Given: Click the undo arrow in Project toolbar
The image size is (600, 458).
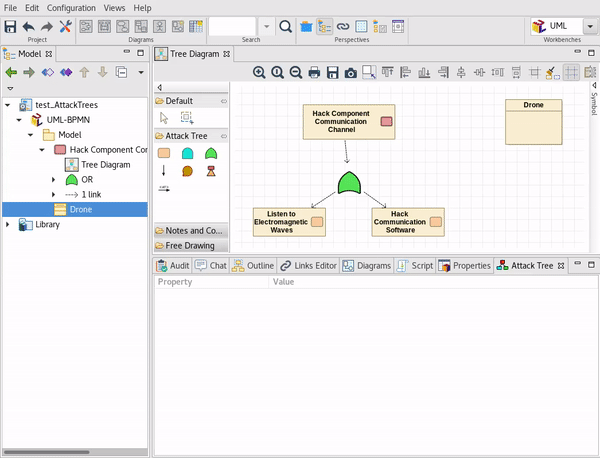Looking at the screenshot, I should [x=28, y=26].
